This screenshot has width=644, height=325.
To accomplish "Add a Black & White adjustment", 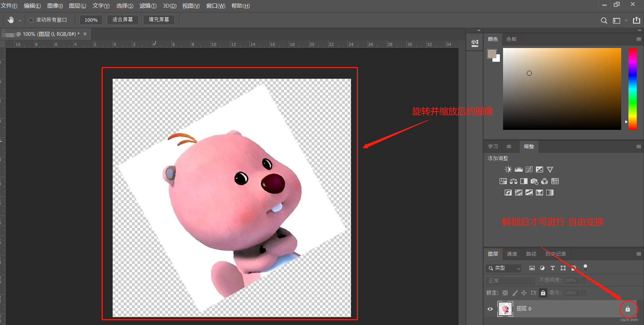I will [524, 181].
